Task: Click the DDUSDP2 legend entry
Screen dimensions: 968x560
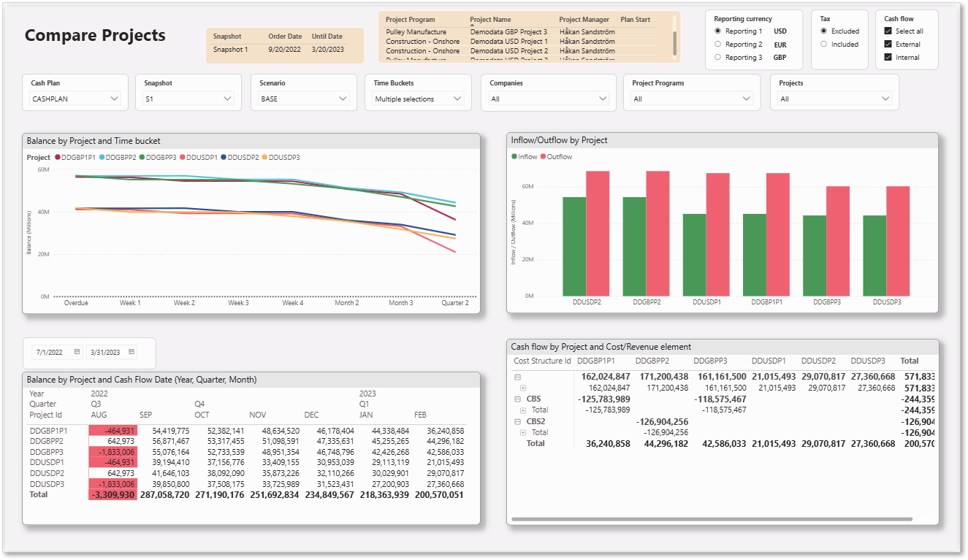Action: point(240,158)
